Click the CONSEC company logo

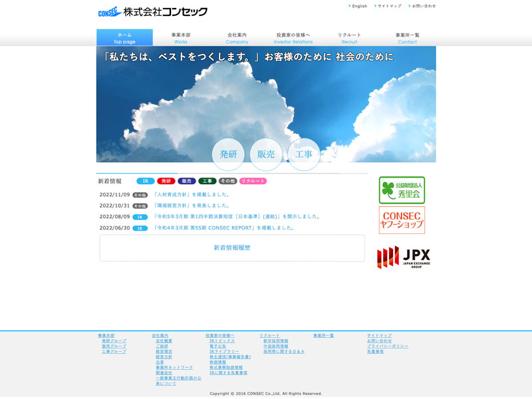(152, 12)
